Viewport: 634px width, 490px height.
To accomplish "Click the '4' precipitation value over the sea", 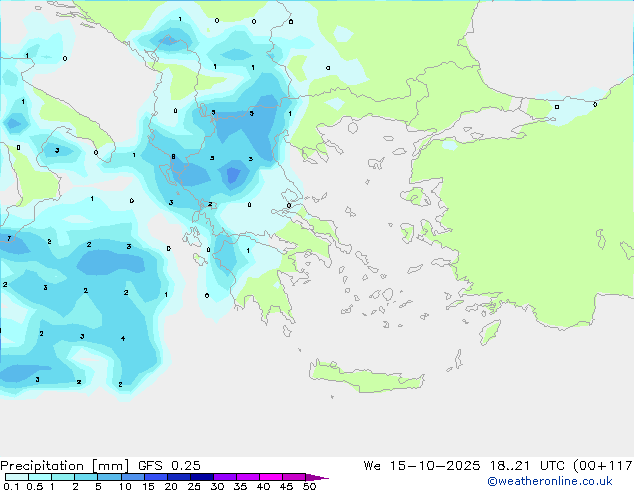I will pos(123,338).
